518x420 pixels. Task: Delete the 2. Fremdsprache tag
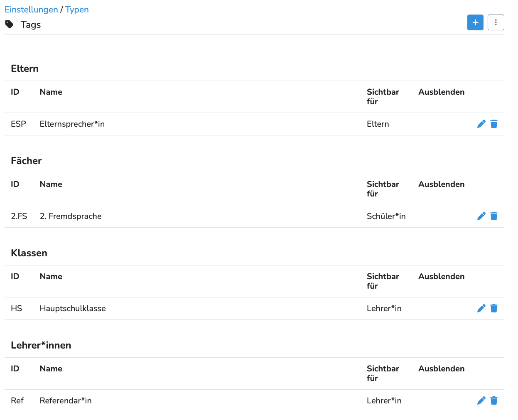494,216
